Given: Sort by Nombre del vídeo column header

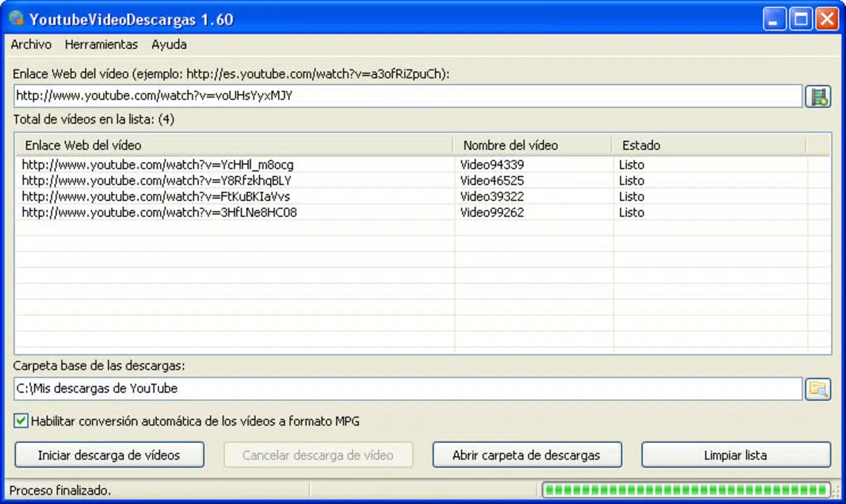Looking at the screenshot, I should (533, 146).
